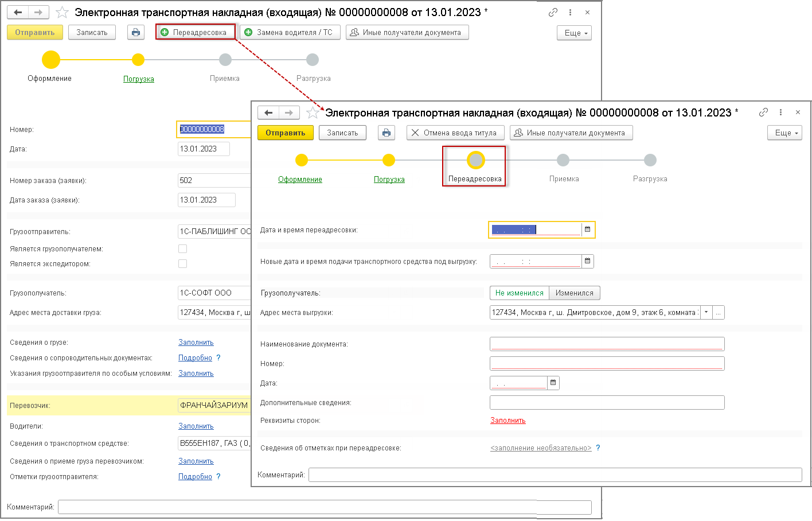Expand the Адрес места выгрузки dropdown
Image resolution: width=812 pixels, height=521 pixels.
pyautogui.click(x=706, y=313)
